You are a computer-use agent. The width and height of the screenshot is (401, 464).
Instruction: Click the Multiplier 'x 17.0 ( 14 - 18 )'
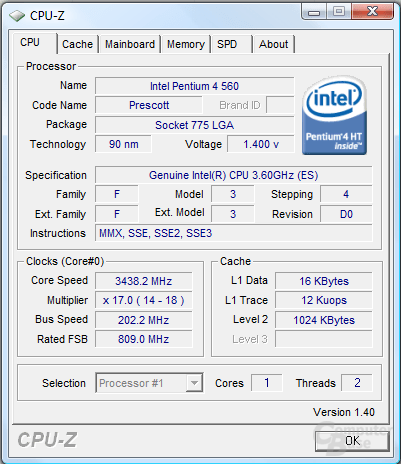click(144, 300)
